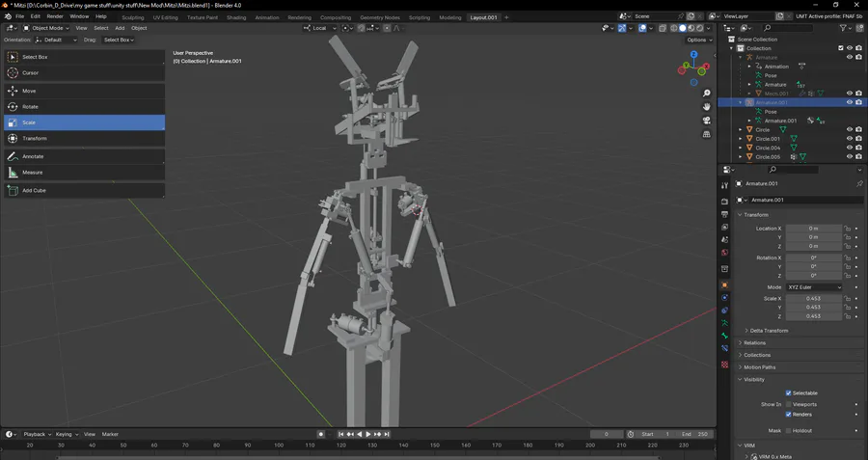Open the Object Constraints properties tab icon
Image resolution: width=868 pixels, height=460 pixels.
pyautogui.click(x=724, y=311)
